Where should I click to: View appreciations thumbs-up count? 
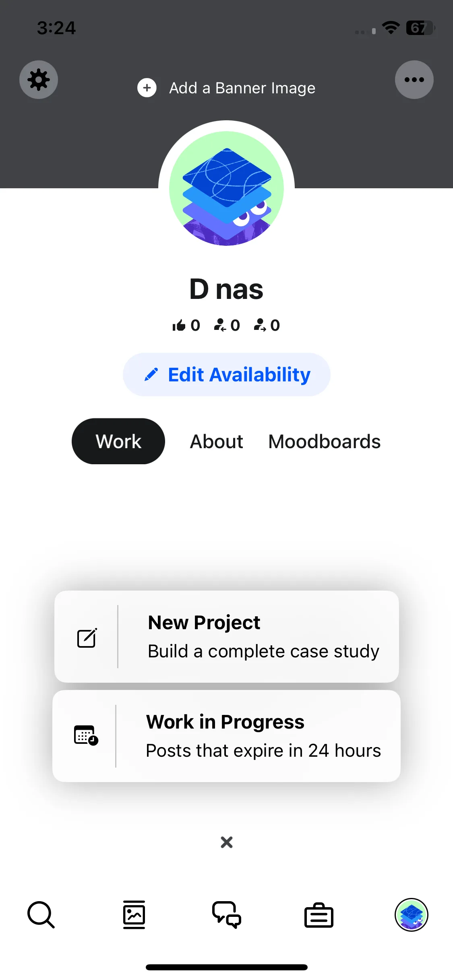coord(186,325)
